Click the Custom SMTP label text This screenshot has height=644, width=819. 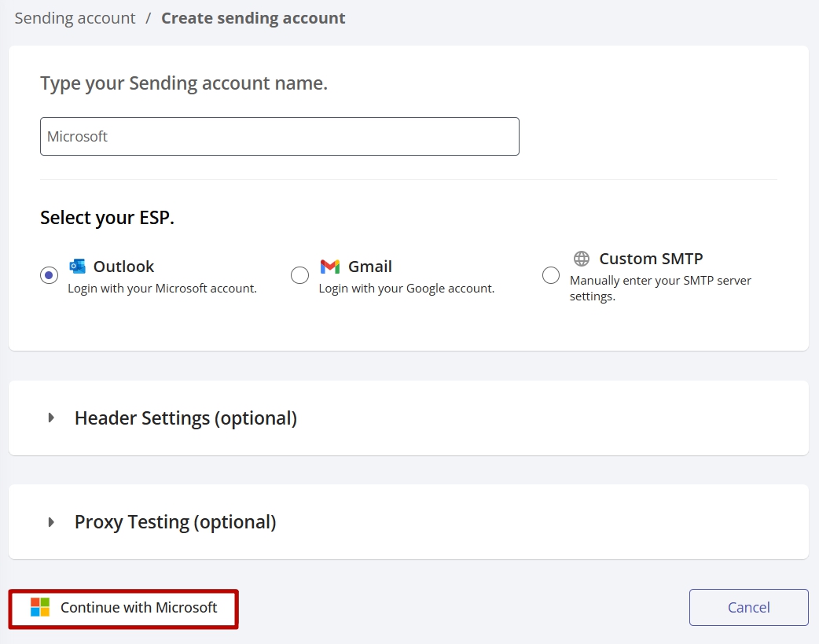click(651, 259)
